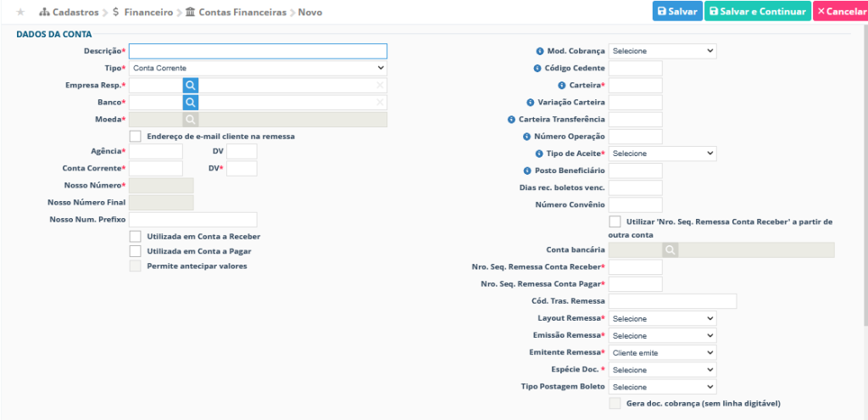Click the favorite star icon in breadcrumb
The width and height of the screenshot is (868, 420).
tap(20, 13)
